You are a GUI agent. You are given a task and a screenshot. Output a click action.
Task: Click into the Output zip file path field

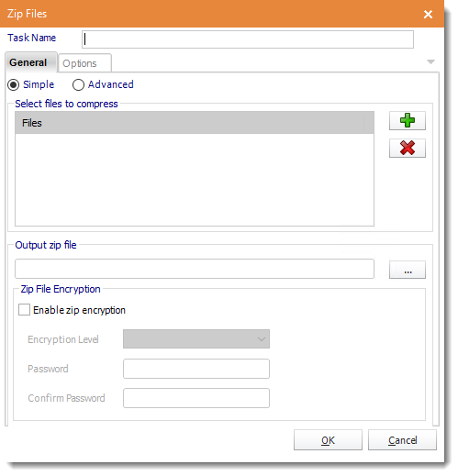pyautogui.click(x=195, y=269)
